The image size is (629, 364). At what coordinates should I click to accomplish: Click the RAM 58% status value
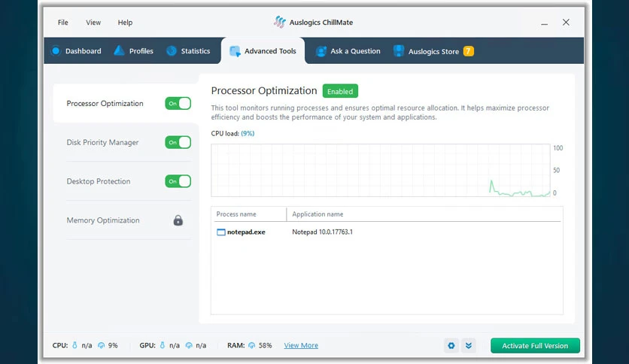click(x=265, y=345)
